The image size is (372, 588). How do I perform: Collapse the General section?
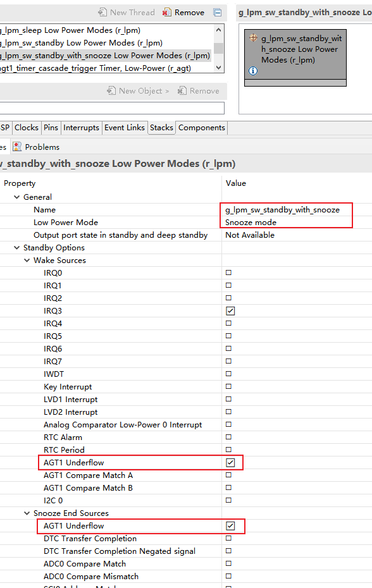17,197
